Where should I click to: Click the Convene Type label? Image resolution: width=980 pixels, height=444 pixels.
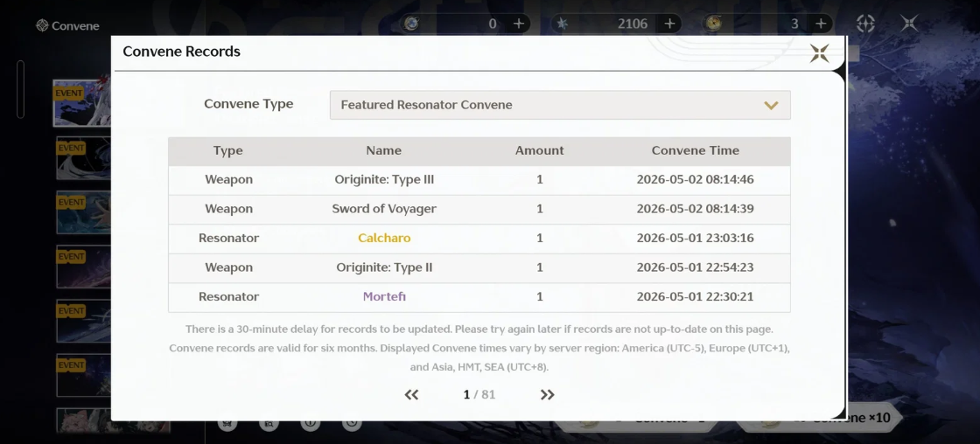[248, 104]
